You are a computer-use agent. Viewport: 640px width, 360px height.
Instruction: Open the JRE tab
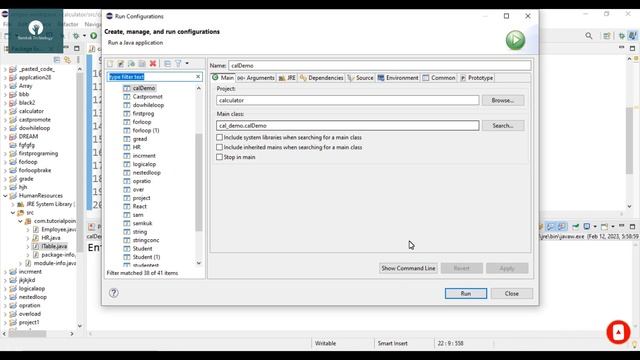tap(287, 78)
